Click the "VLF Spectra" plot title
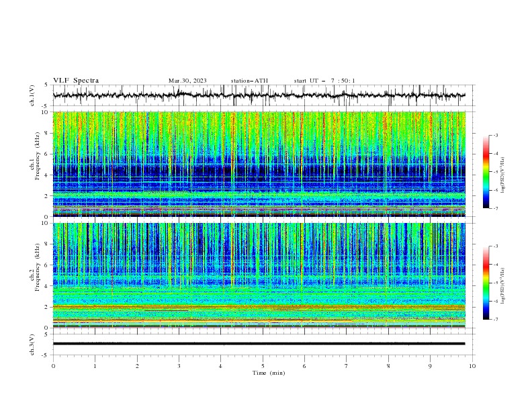 point(76,81)
